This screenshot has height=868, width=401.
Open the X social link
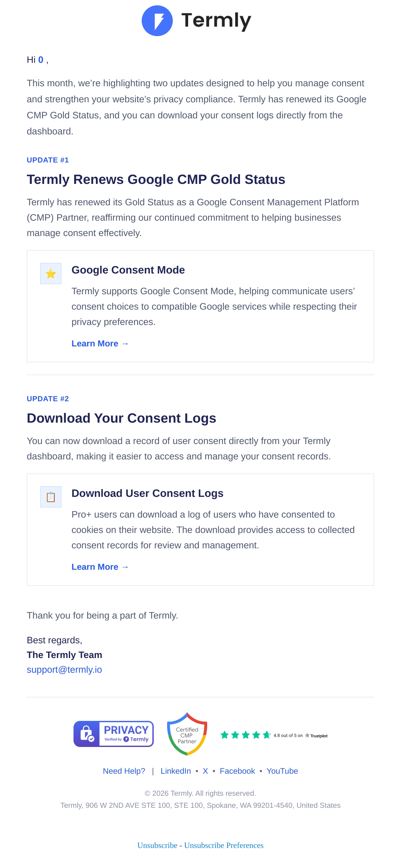click(x=206, y=771)
